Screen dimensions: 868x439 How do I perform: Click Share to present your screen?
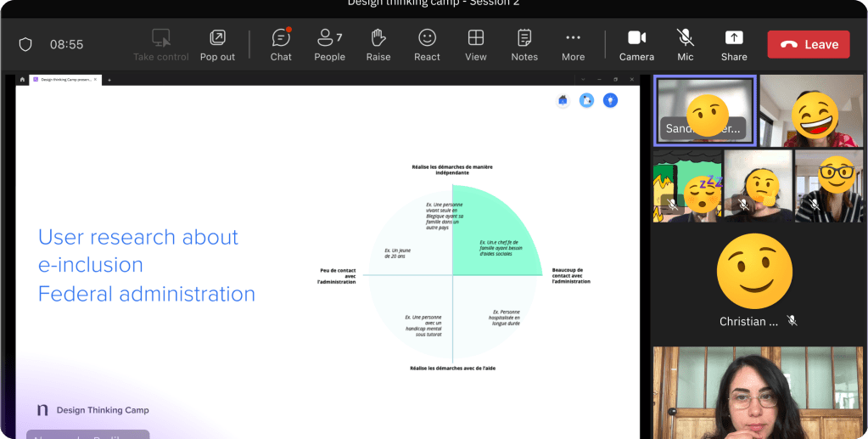point(734,45)
